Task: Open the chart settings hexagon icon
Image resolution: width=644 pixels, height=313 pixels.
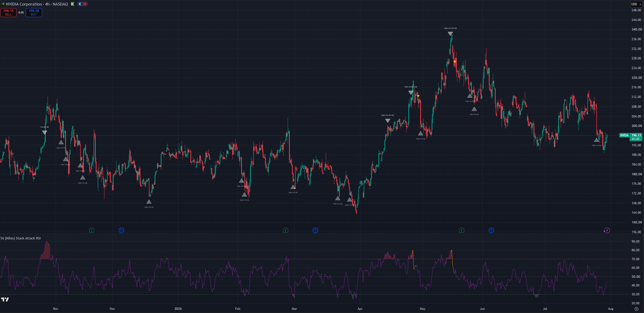Action: 636,309
